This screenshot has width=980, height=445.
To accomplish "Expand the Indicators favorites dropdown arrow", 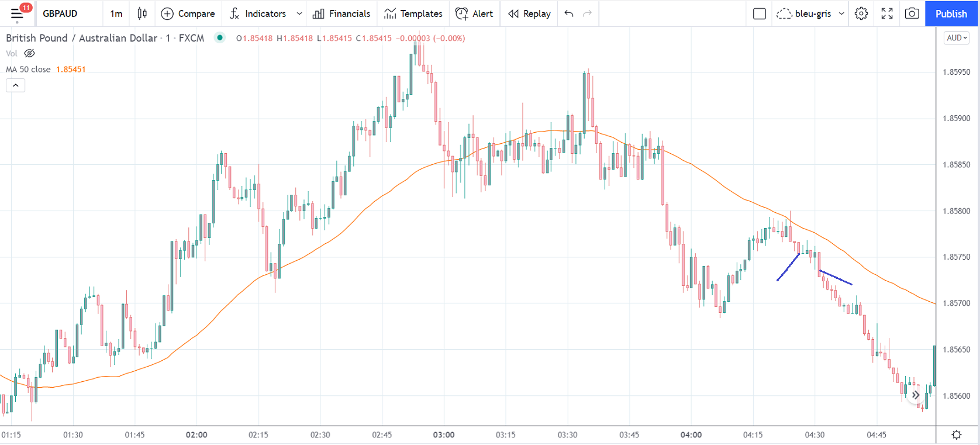I will [x=299, y=13].
